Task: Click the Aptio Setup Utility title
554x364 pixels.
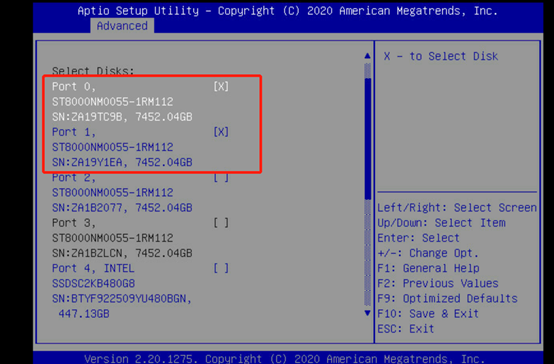Action: pyautogui.click(x=288, y=11)
